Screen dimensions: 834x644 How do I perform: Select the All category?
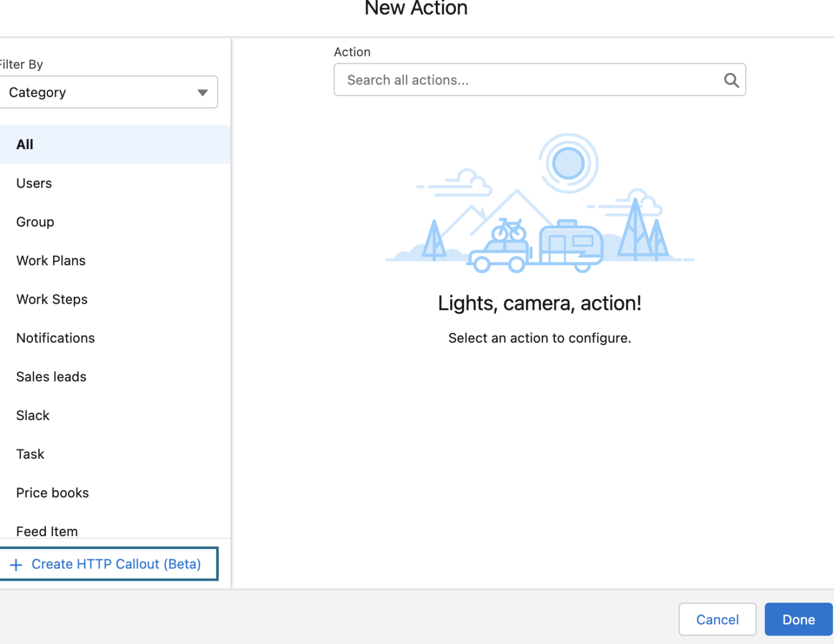(x=115, y=144)
